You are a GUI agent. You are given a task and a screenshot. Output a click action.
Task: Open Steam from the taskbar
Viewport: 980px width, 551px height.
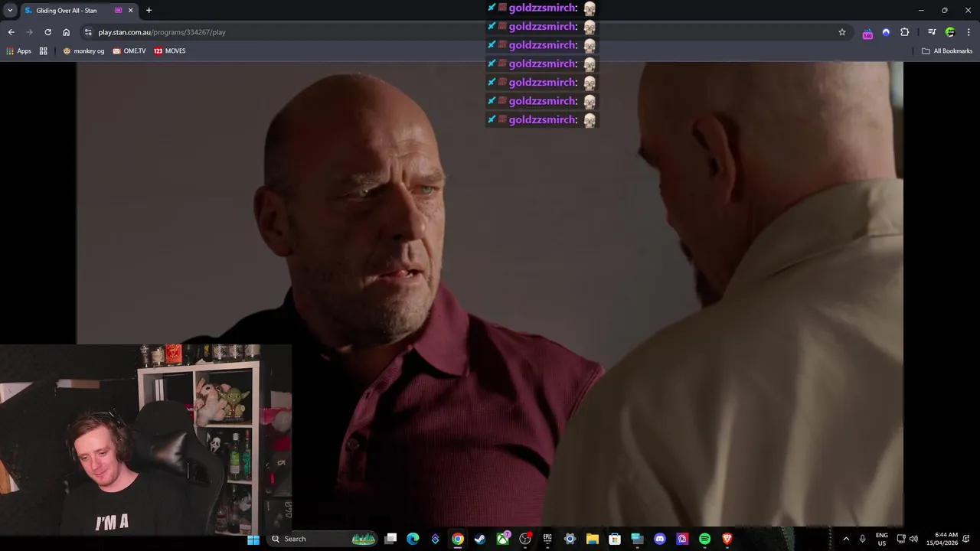click(479, 539)
